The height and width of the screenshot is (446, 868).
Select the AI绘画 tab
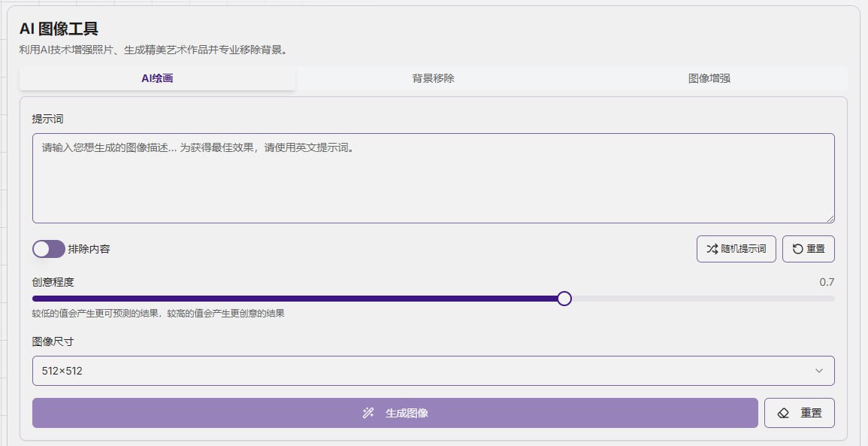coord(157,78)
